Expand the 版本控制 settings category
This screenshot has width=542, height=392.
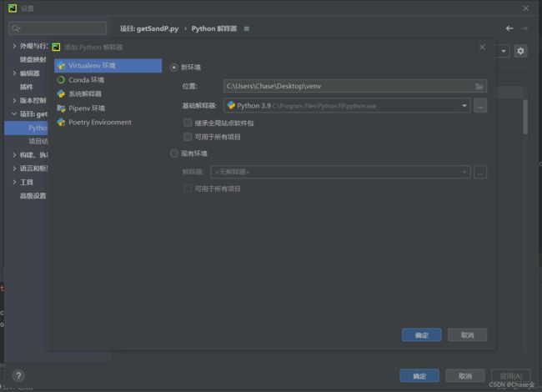(x=14, y=101)
